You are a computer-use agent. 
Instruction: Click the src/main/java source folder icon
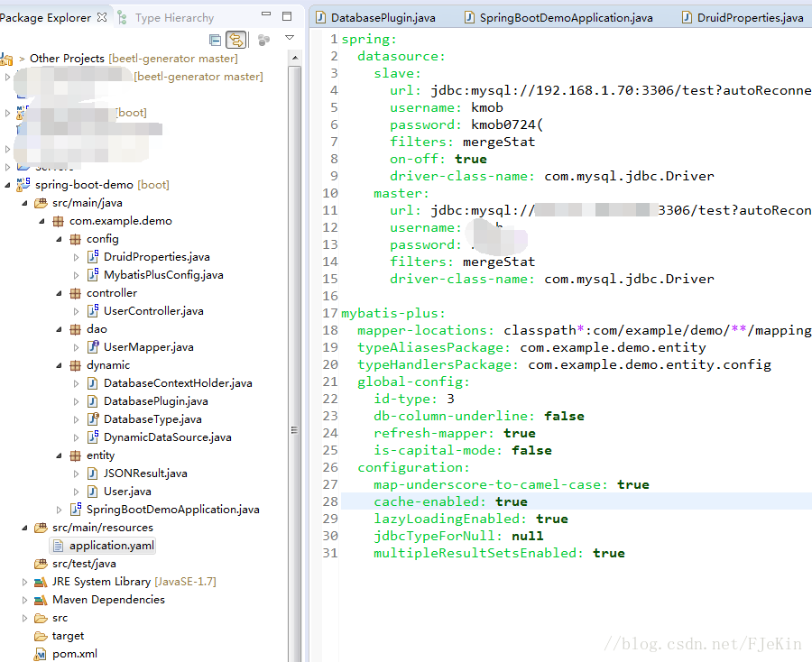(41, 203)
